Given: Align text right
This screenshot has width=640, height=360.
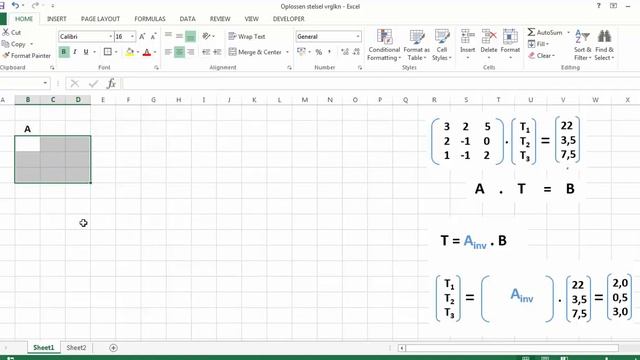Looking at the screenshot, I should pos(190,52).
